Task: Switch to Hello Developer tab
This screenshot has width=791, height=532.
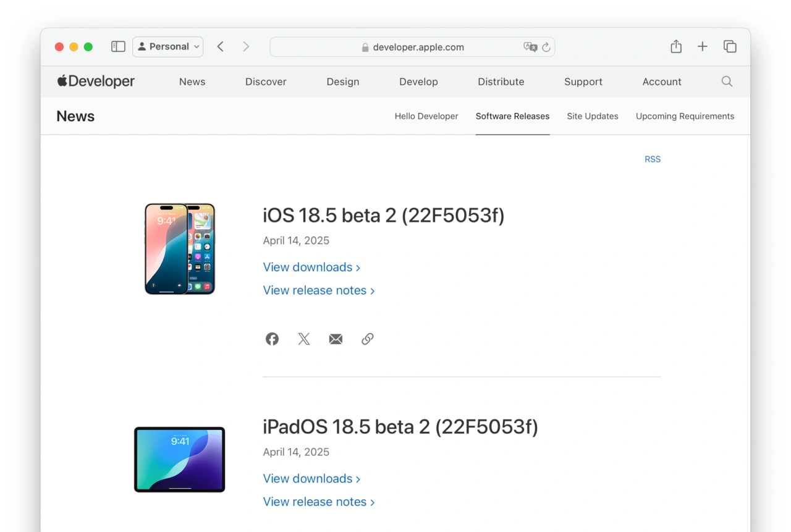Action: pyautogui.click(x=426, y=116)
